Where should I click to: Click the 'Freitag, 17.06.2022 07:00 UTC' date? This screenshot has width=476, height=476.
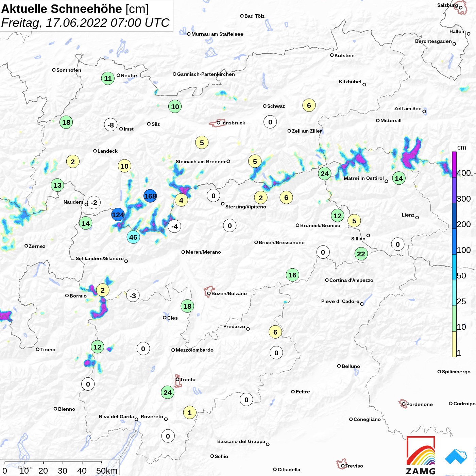(x=85, y=23)
